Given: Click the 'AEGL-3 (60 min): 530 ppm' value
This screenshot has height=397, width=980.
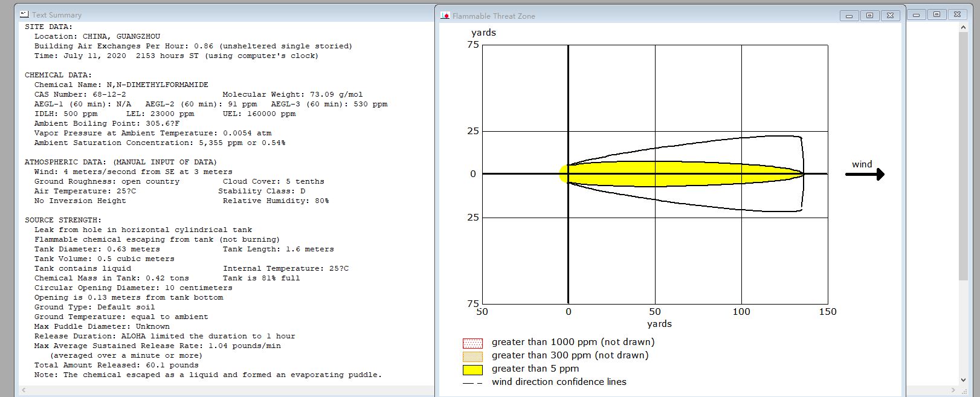Looking at the screenshot, I should click(x=329, y=104).
